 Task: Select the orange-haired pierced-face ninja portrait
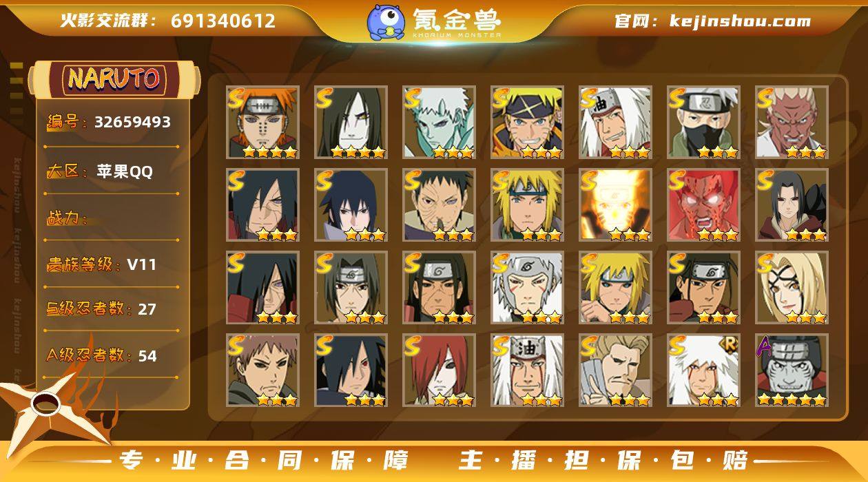tap(262, 123)
